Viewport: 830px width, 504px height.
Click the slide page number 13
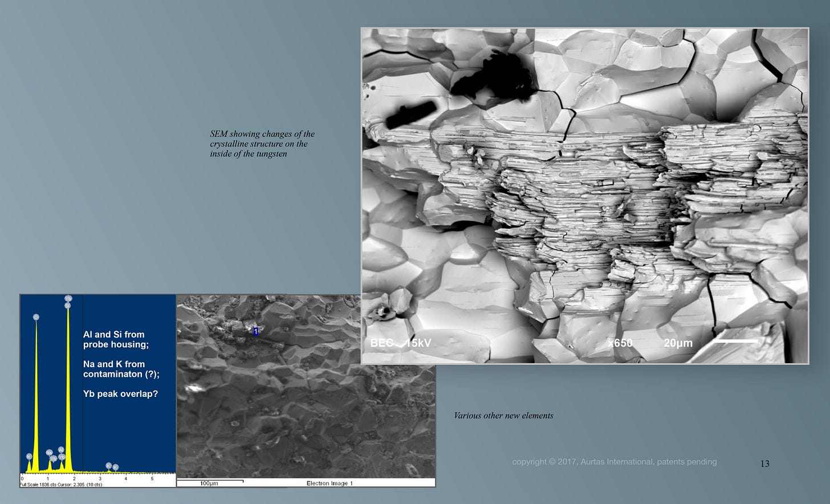click(765, 464)
